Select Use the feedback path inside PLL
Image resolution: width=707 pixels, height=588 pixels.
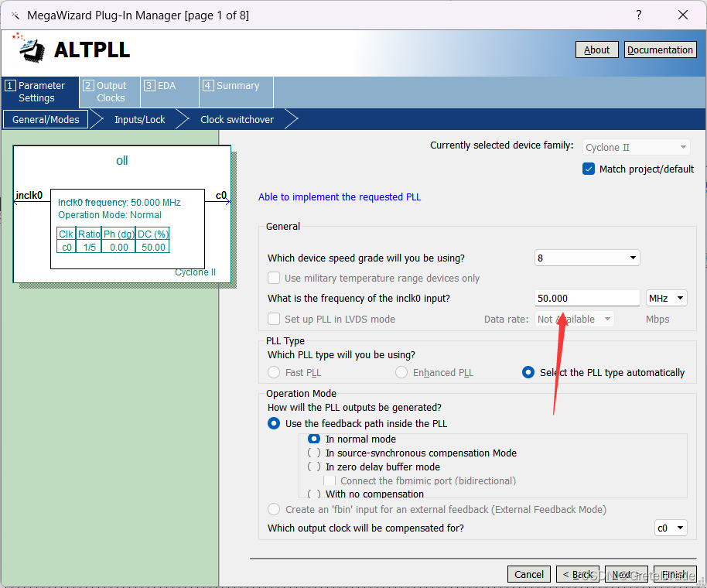[274, 423]
